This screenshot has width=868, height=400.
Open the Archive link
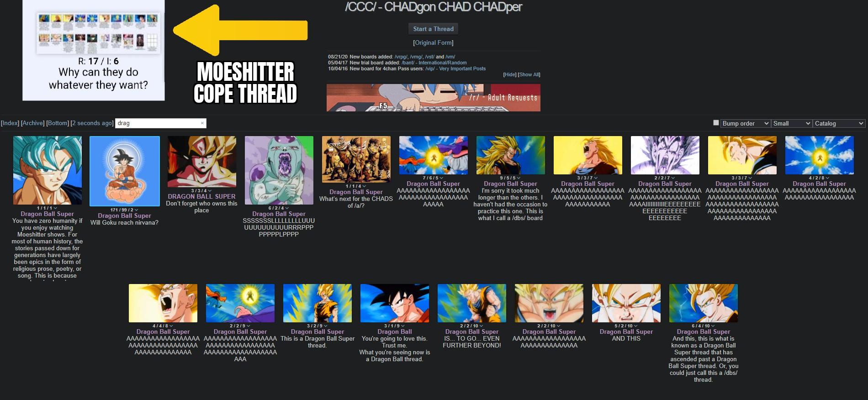(x=33, y=123)
